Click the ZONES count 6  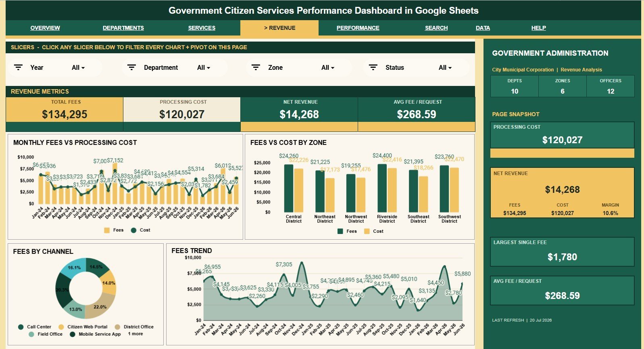pyautogui.click(x=563, y=91)
